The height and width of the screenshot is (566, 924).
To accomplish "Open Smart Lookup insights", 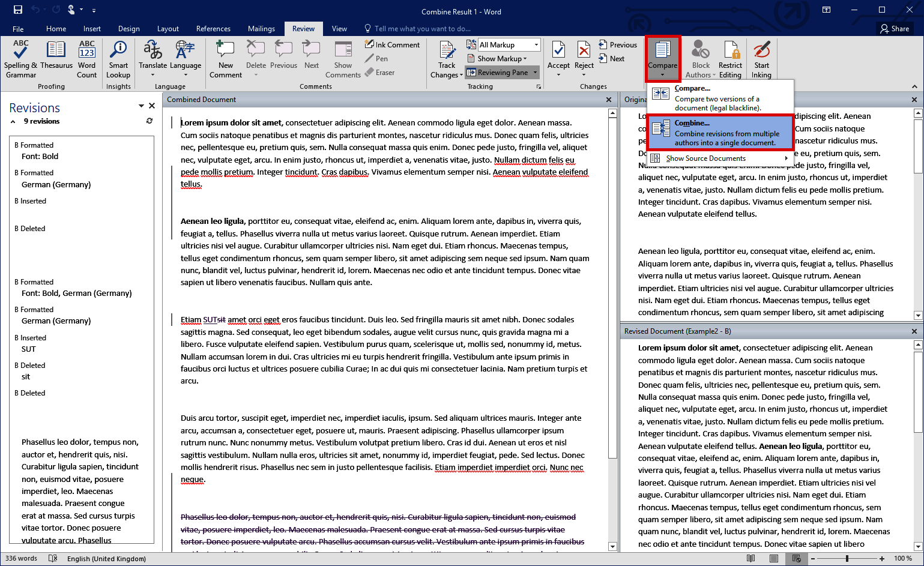I will click(118, 59).
